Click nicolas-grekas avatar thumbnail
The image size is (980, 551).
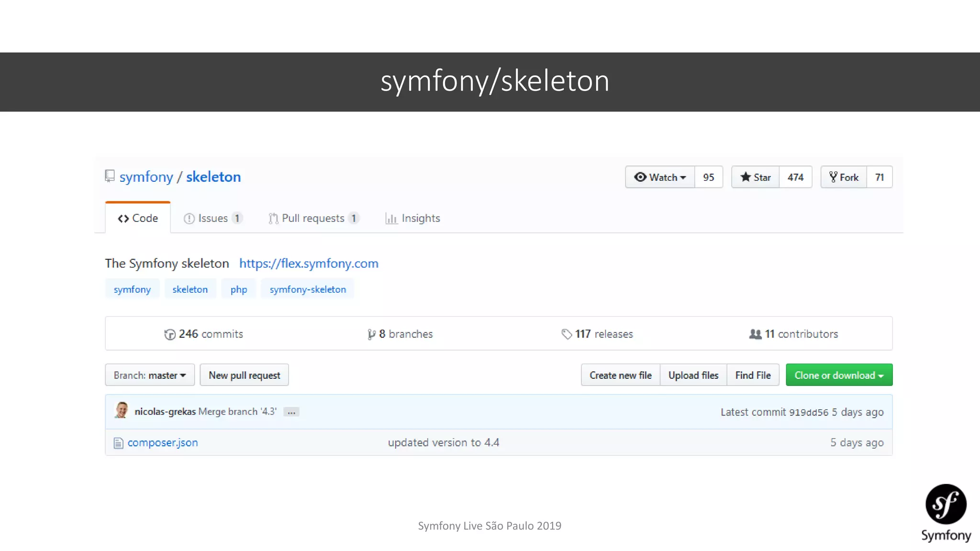[x=122, y=410]
